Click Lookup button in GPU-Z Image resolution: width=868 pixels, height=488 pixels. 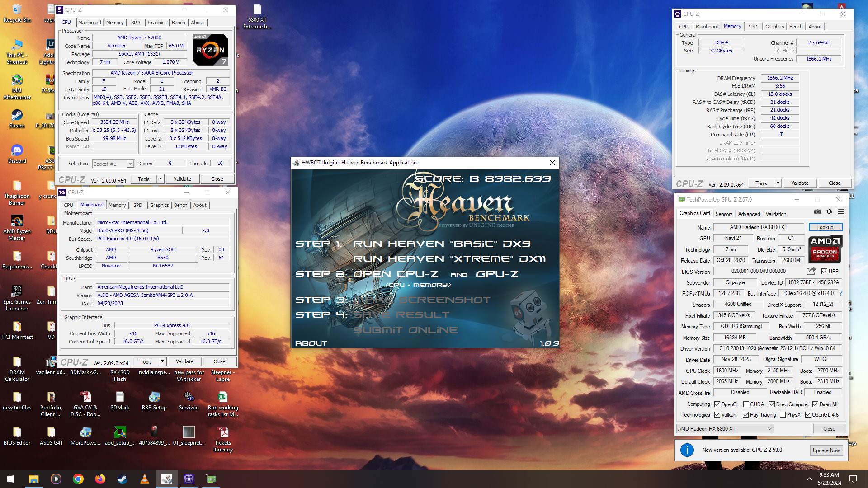825,227
